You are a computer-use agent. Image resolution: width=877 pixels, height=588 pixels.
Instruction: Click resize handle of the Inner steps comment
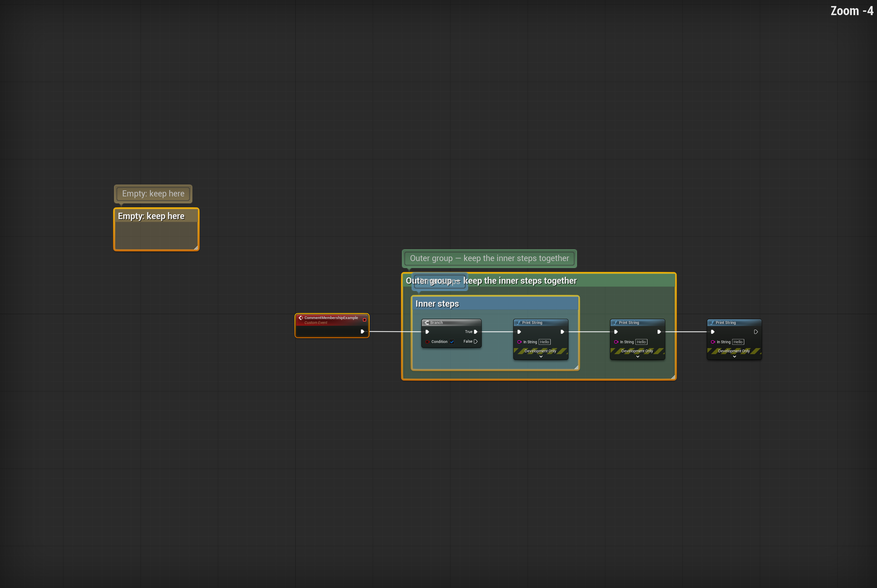coord(576,367)
